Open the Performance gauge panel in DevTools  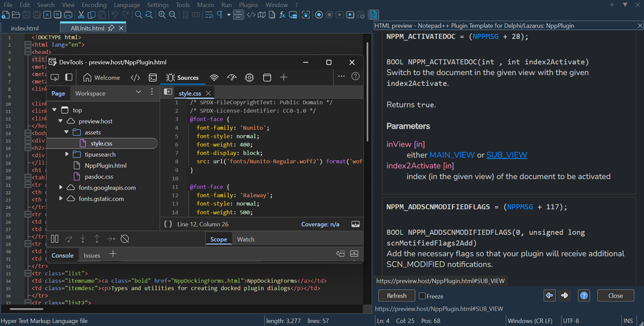point(232,77)
